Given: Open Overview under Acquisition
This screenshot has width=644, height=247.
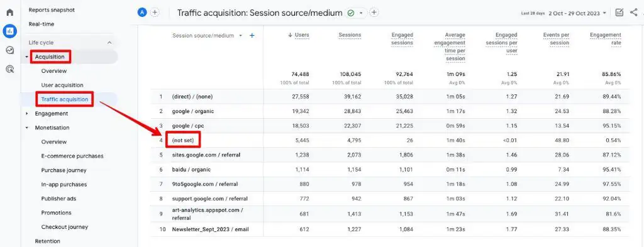Looking at the screenshot, I should coord(54,71).
